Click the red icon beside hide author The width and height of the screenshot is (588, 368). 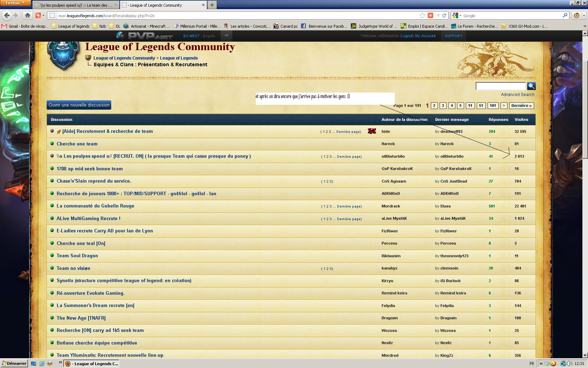coord(372,131)
